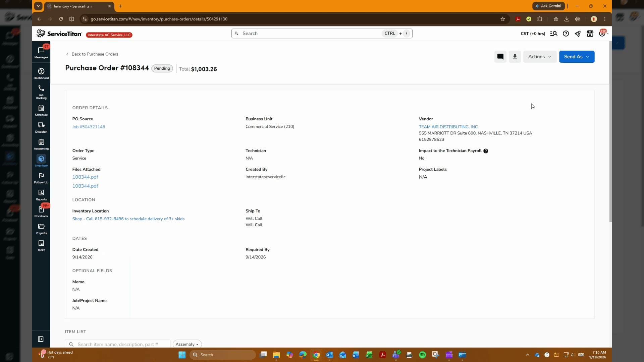This screenshot has height=362, width=644.
Task: Open the marketplace storefront icon
Action: [590, 34]
